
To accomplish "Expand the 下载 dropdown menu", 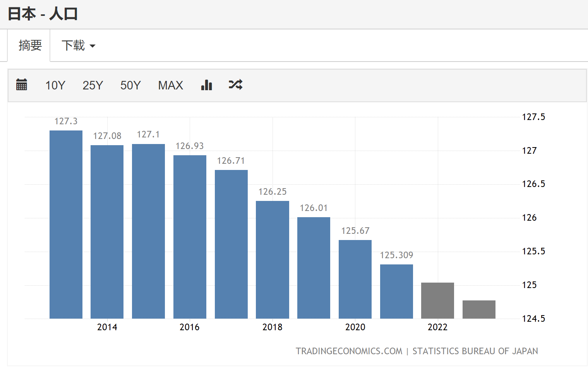I will point(78,46).
